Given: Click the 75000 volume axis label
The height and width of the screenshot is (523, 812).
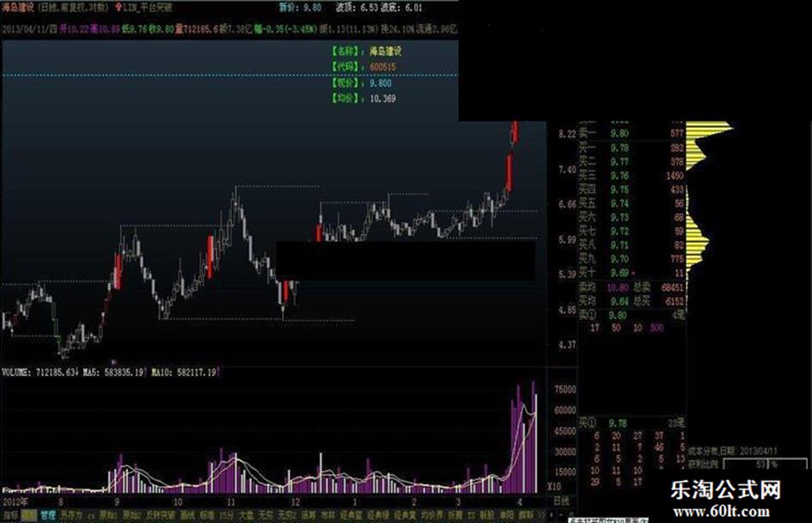Looking at the screenshot, I should (x=565, y=389).
